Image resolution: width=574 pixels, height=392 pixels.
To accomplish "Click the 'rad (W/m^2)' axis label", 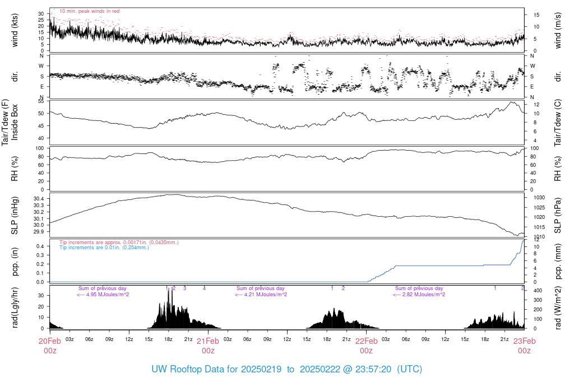I will tap(558, 308).
